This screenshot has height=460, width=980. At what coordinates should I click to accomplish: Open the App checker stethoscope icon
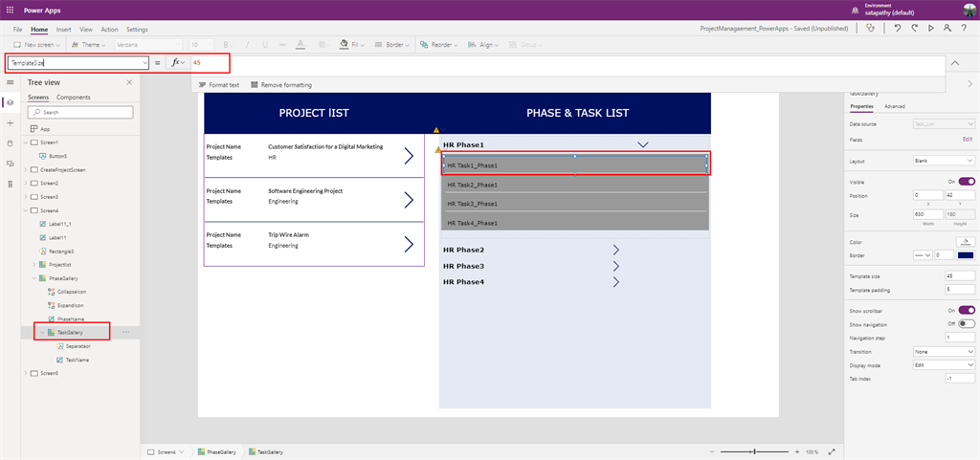point(870,29)
